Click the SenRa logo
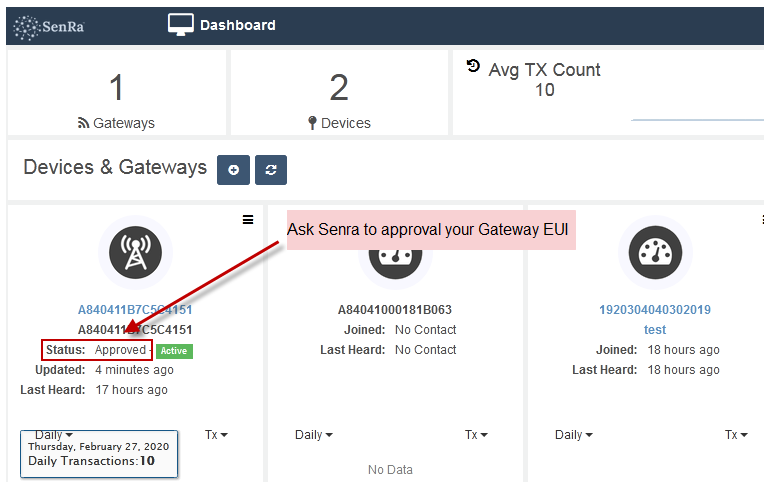 coord(49,27)
